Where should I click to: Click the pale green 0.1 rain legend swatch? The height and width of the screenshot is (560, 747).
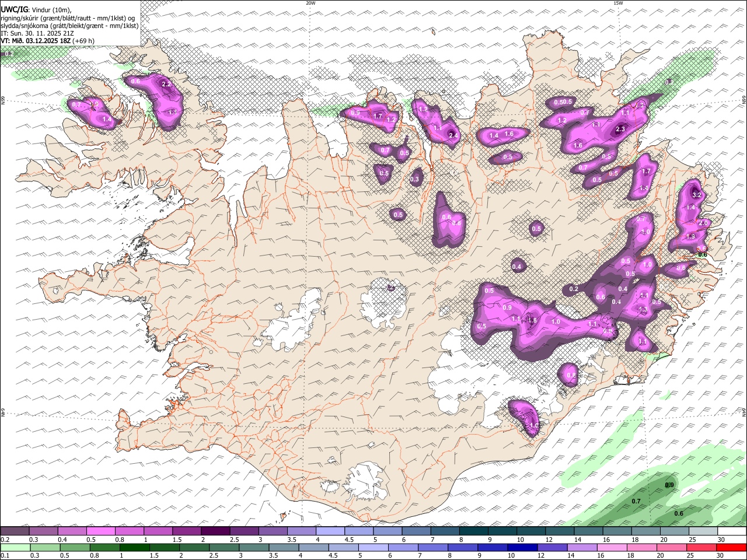(15, 548)
